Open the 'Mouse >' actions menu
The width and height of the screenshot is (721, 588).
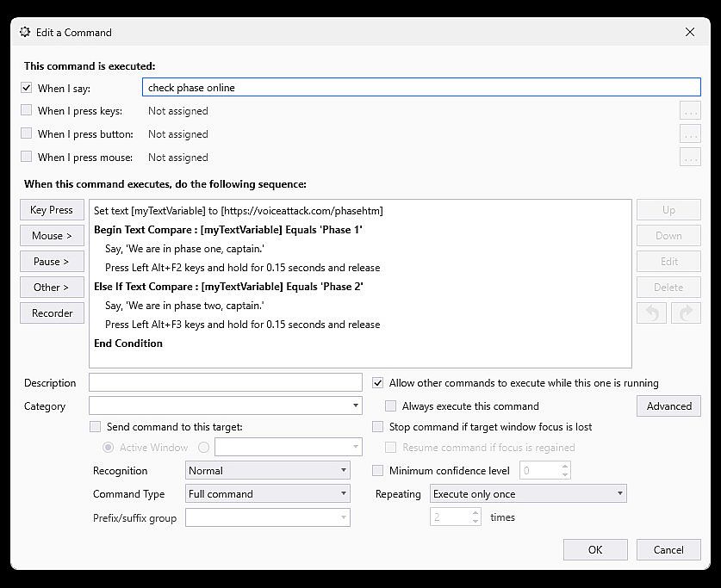(x=52, y=236)
